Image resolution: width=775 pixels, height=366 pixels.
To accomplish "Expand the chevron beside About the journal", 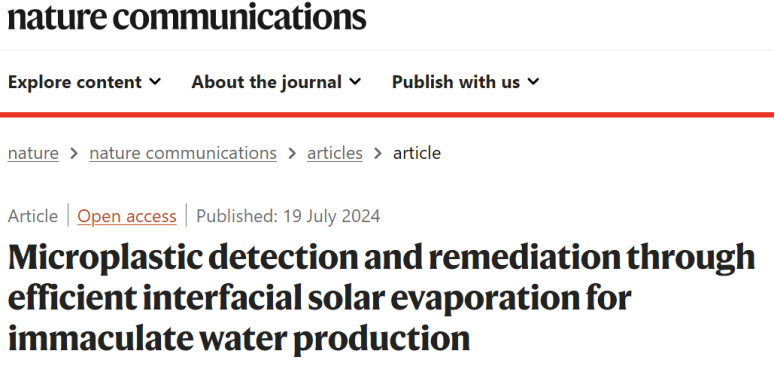I will click(355, 81).
